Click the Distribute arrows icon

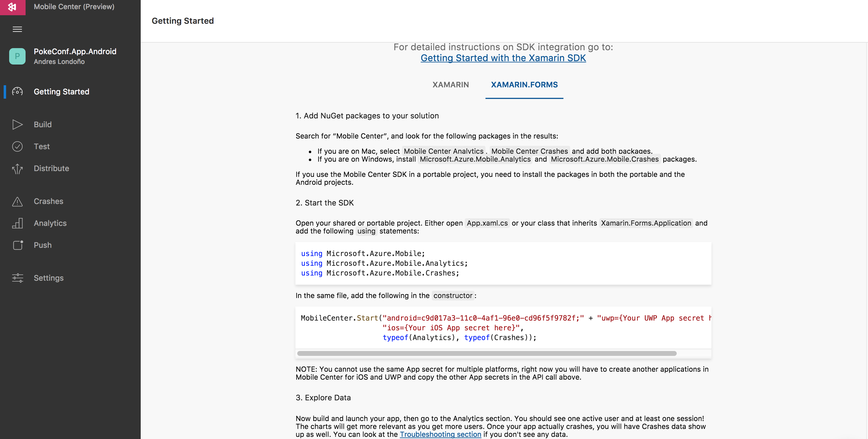point(17,168)
